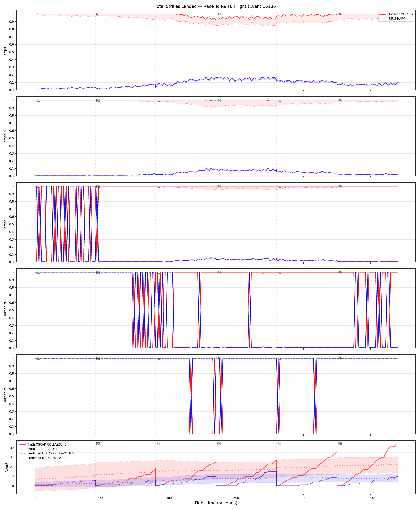Click the 30 tick on Count axis
Screen dimensions: 420x510
tap(12, 457)
